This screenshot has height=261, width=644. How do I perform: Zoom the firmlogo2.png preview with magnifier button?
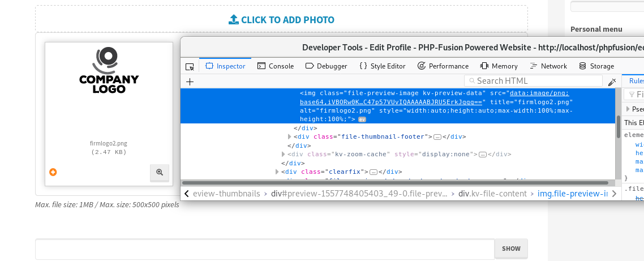click(160, 173)
